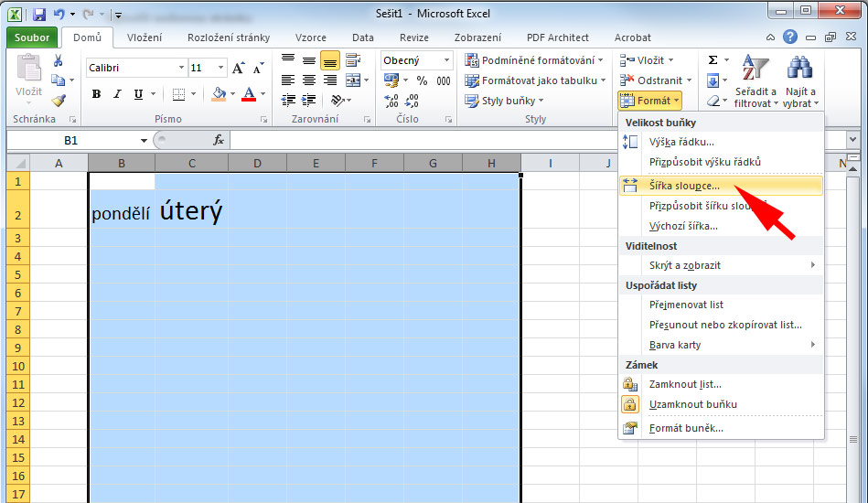Decrease decimal places icon
Screen dimensions: 868x503
tap(412, 101)
